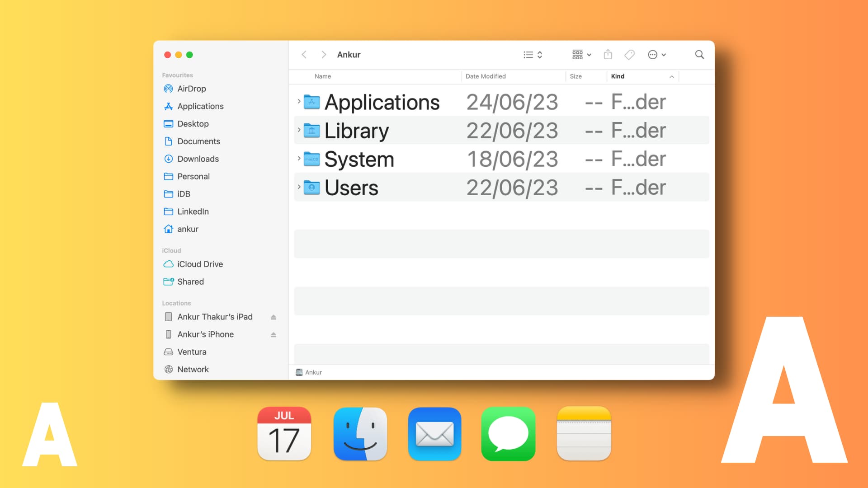
Task: Click the Search magnifier icon
Action: point(699,55)
